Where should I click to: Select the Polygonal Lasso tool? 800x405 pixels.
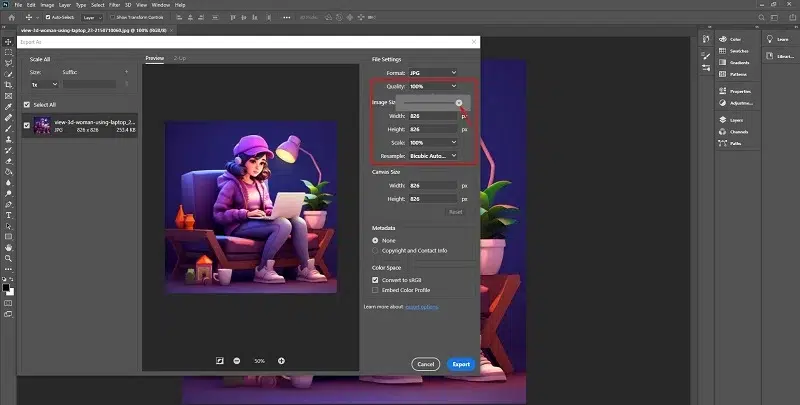8,63
